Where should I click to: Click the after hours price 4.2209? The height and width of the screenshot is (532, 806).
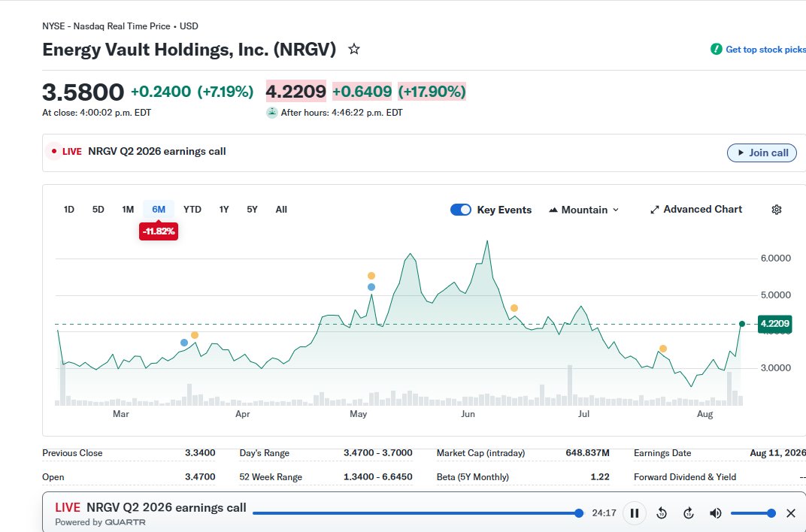(x=295, y=92)
